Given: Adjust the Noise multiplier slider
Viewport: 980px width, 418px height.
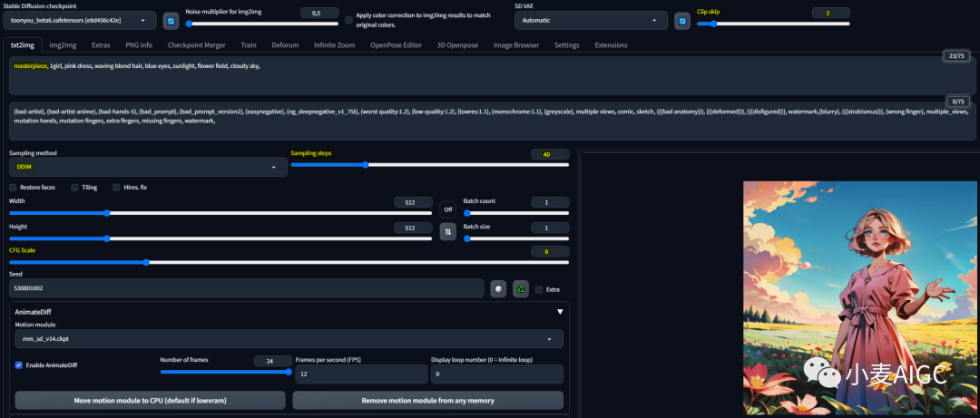Looking at the screenshot, I should click(x=262, y=24).
